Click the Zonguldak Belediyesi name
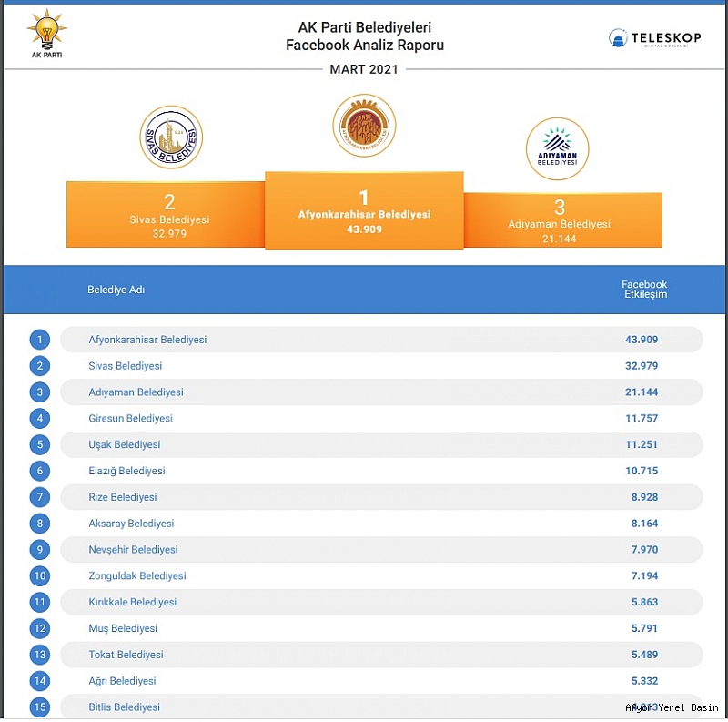The image size is (728, 722). tap(137, 576)
